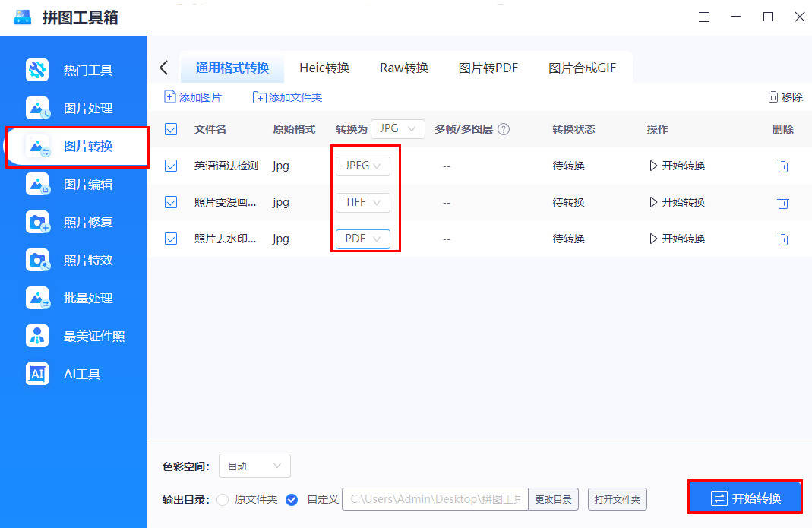Switch to the 图片合成GIF tab
Viewport: 812px width, 528px height.
tap(582, 68)
